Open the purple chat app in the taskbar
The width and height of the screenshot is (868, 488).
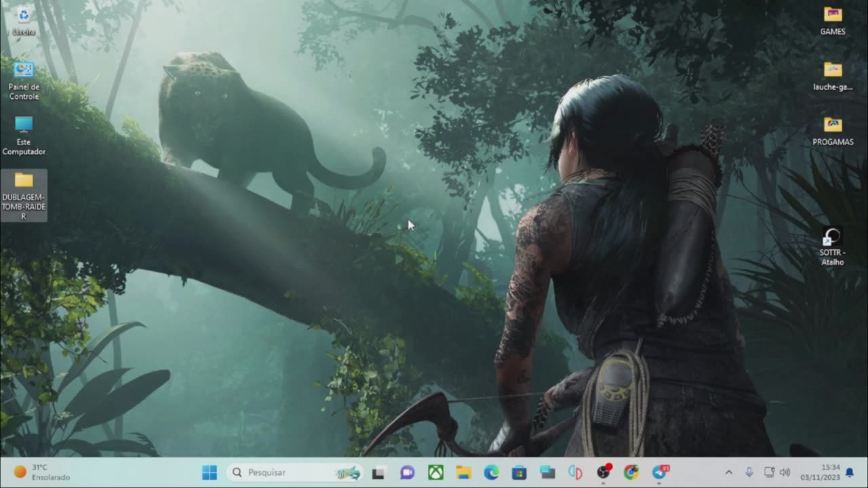pyautogui.click(x=407, y=472)
